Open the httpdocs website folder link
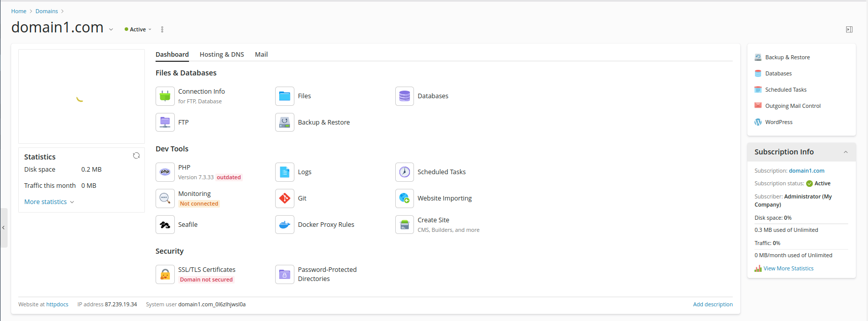Viewport: 868px width, 321px height. (57, 304)
